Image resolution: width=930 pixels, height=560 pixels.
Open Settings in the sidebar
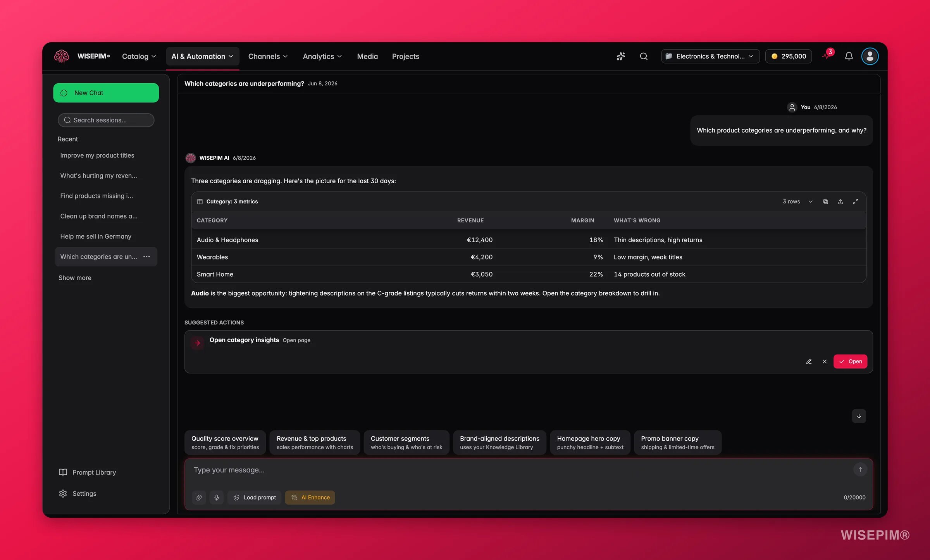pyautogui.click(x=77, y=493)
